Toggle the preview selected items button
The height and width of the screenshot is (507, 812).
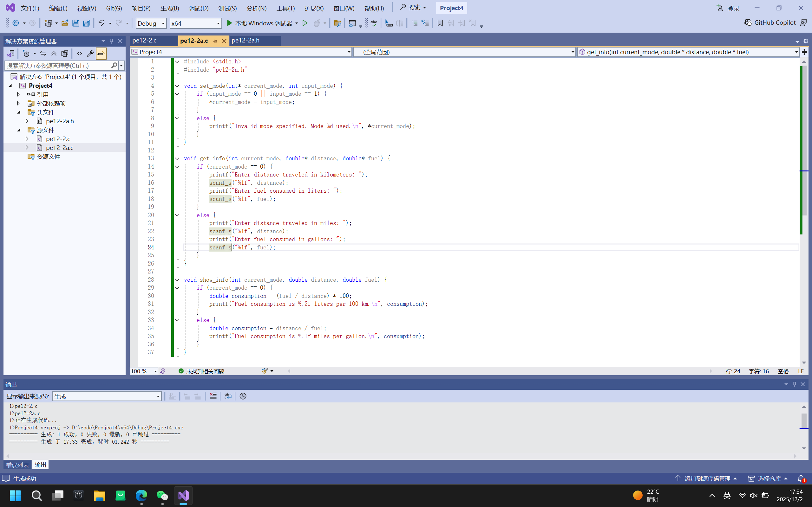tap(101, 53)
